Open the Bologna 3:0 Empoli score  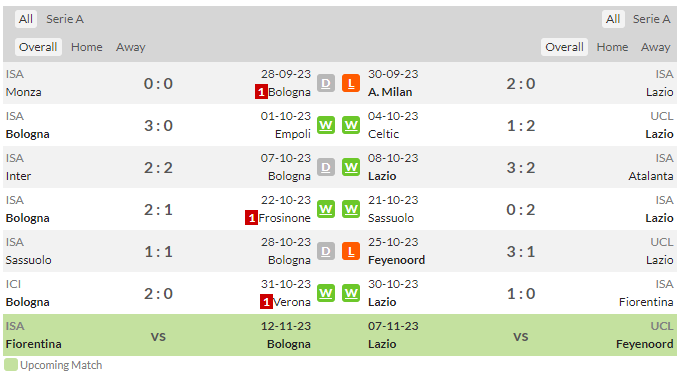click(158, 126)
